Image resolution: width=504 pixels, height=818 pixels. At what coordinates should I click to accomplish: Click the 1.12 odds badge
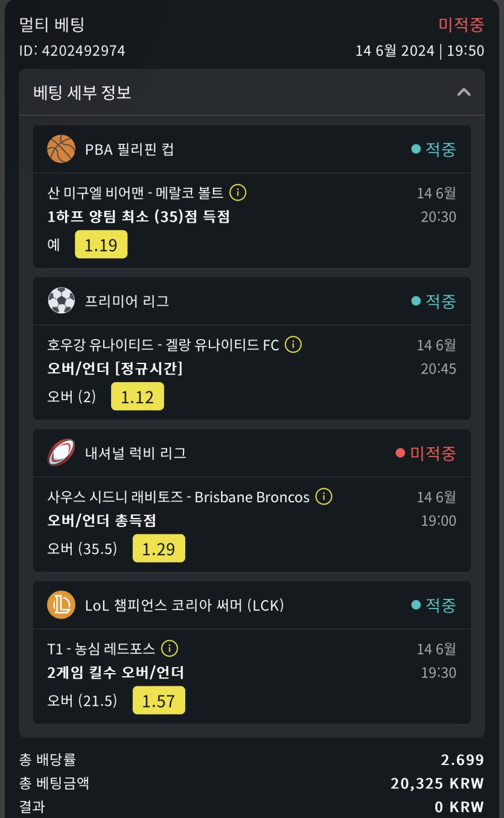(x=137, y=397)
